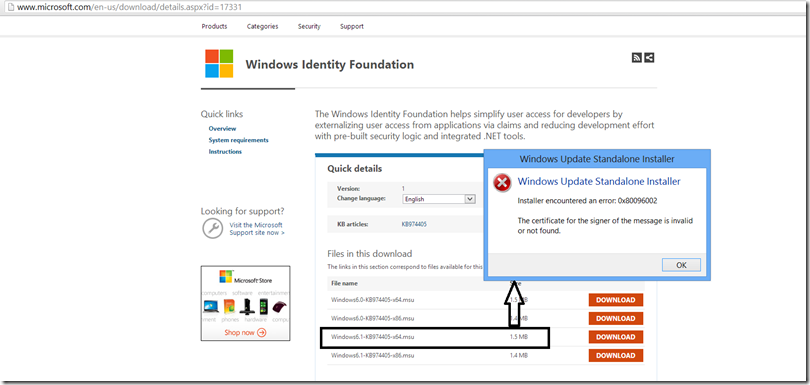Click the error code 0x80096002 text
Image resolution: width=810 pixels, height=385 pixels.
click(x=637, y=201)
